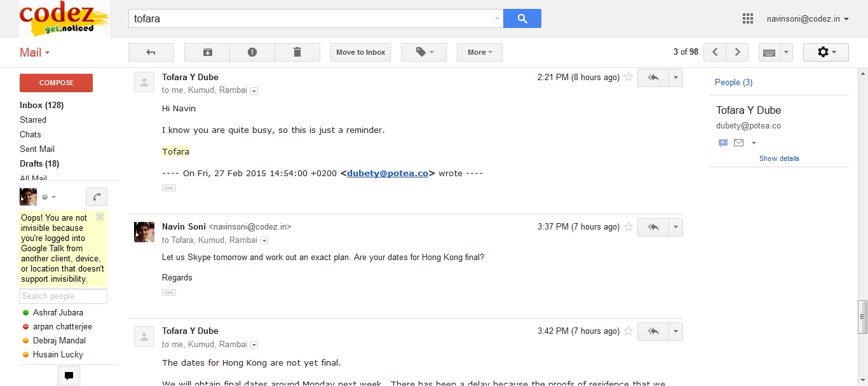Report conversation as spam
The image size is (868, 386).
point(252,52)
